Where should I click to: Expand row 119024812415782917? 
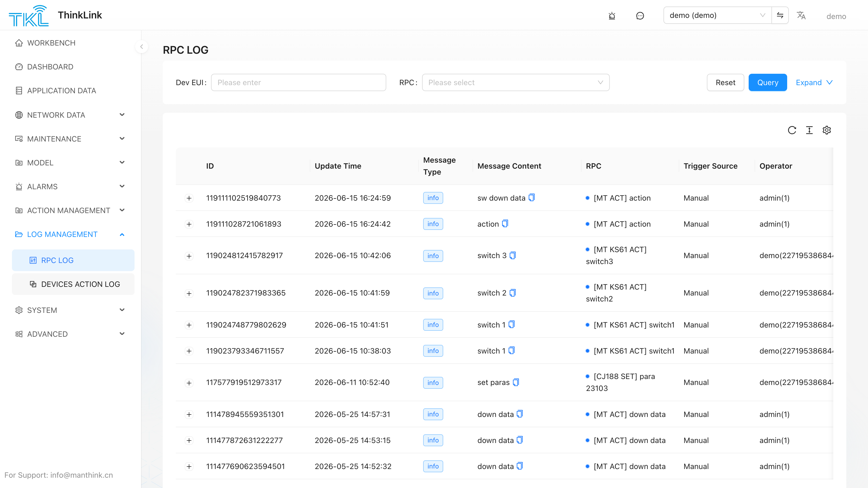[x=189, y=256]
